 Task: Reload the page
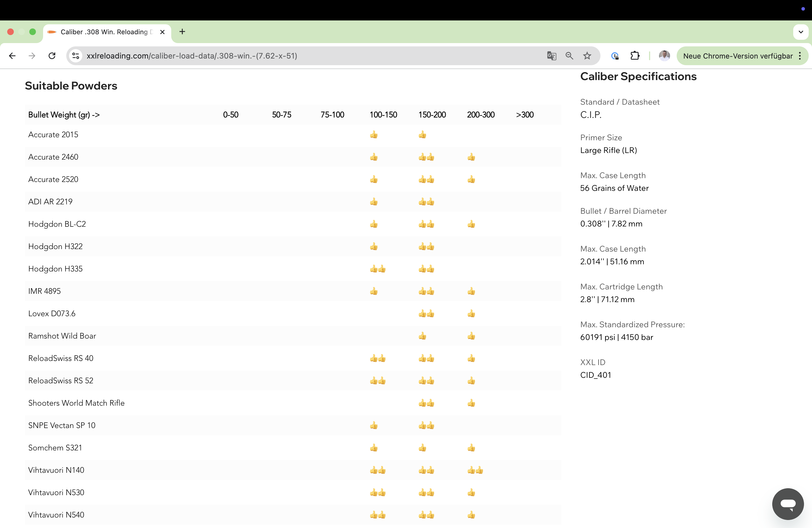pos(52,56)
